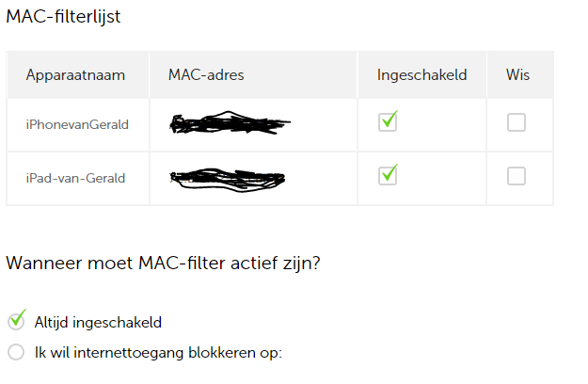The height and width of the screenshot is (384, 588).
Task: Tick the Wis checkbox for iPhonevanGerald
Action: tap(516, 122)
